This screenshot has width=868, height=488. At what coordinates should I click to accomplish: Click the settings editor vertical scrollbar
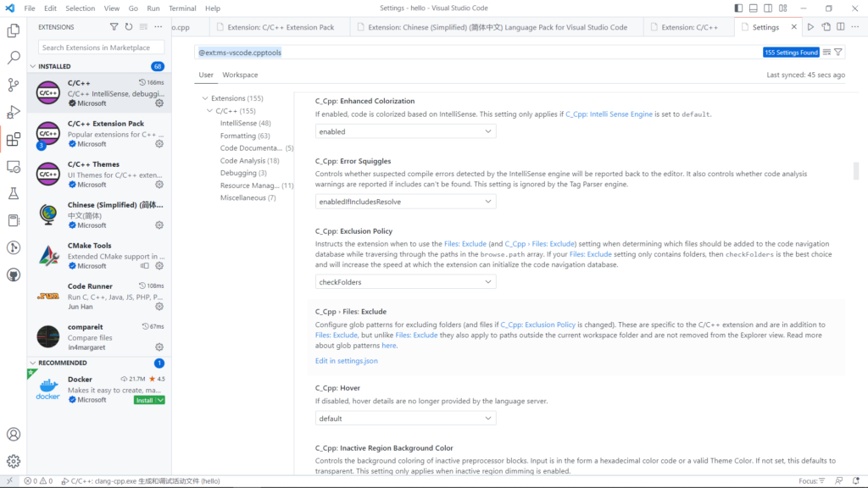[856, 170]
